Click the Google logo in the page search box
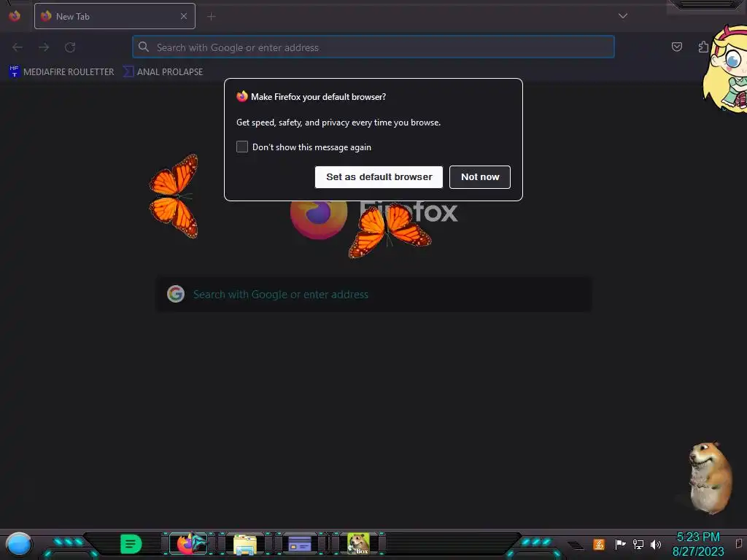Screen dimensions: 747x560 (x=176, y=295)
